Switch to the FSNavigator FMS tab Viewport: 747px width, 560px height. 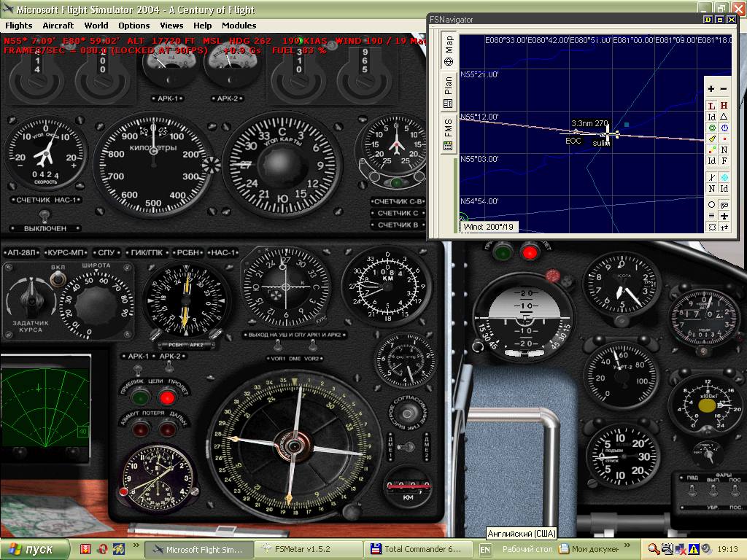449,134
